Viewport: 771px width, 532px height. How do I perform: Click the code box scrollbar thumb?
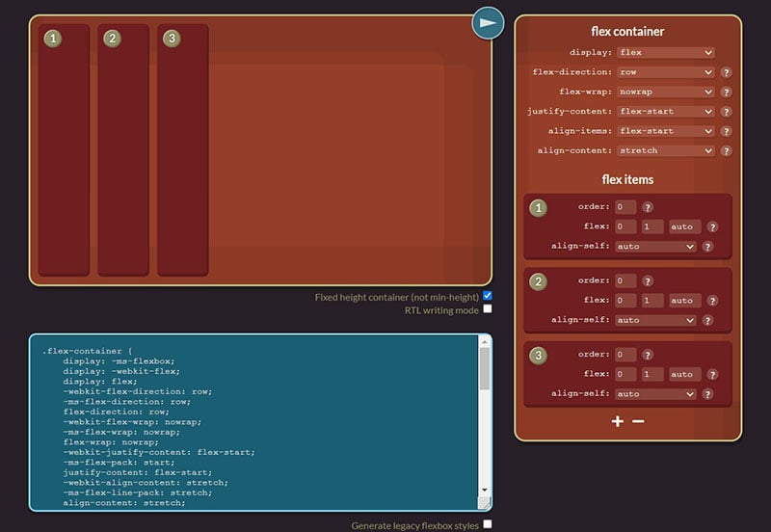tap(485, 369)
